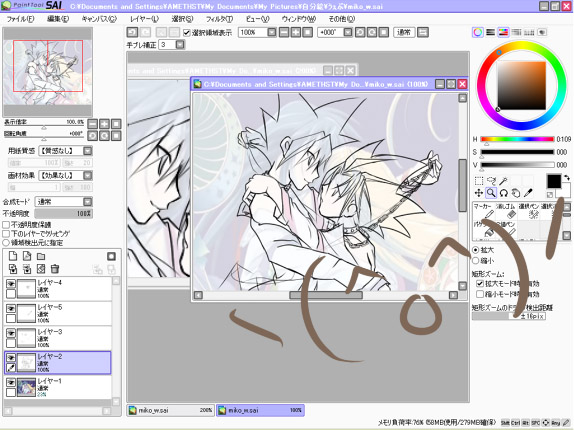Transfer down layer contents icon

pos(13,269)
